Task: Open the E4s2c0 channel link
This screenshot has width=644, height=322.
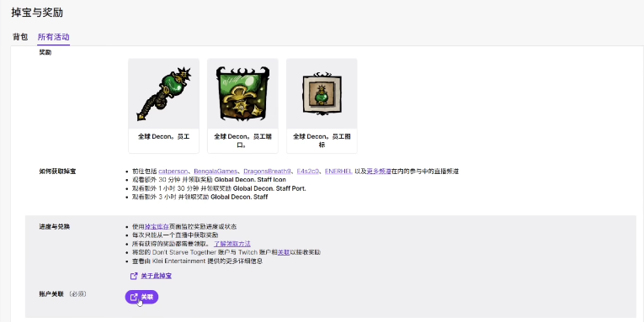Action: click(x=307, y=171)
